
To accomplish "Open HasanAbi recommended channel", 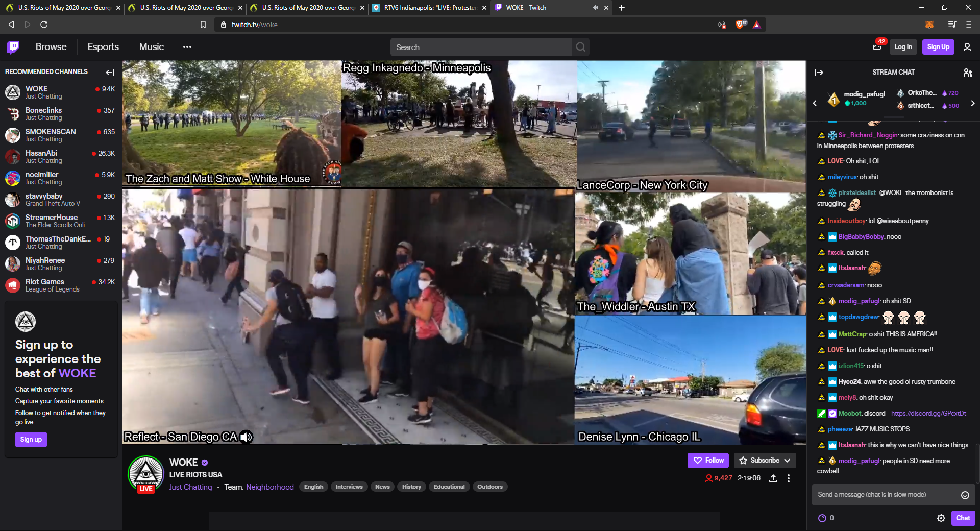I will pyautogui.click(x=60, y=157).
